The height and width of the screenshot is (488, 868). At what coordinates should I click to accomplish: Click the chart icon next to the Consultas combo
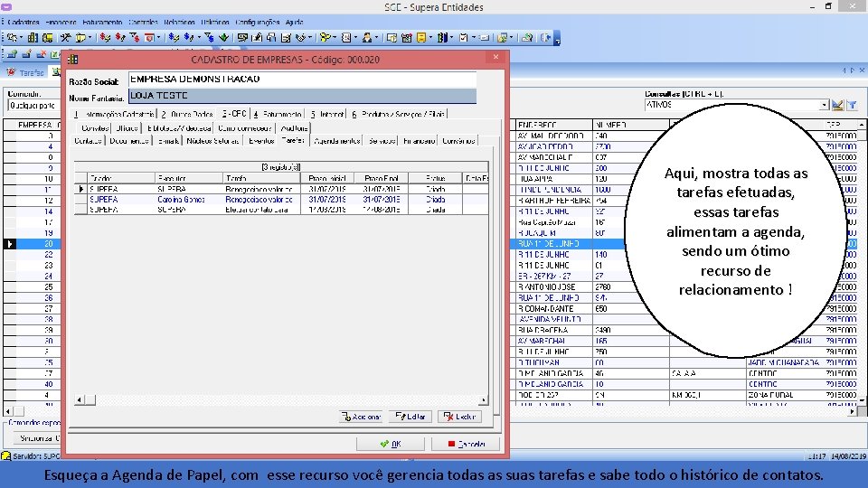837,105
